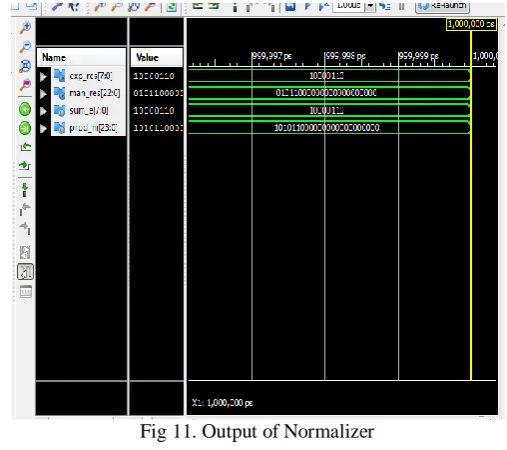The width and height of the screenshot is (507, 450).
Task: Add a marker with the green down arrow
Action: tap(25, 189)
